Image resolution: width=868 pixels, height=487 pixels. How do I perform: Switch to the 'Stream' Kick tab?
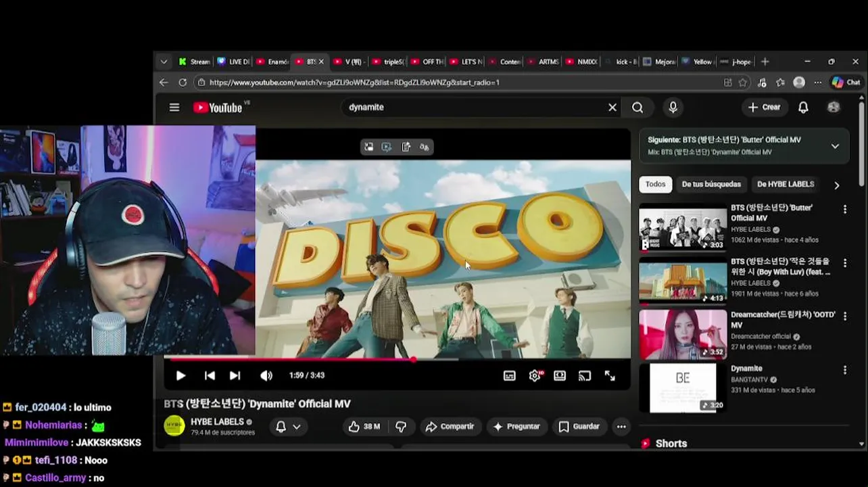[x=194, y=62]
